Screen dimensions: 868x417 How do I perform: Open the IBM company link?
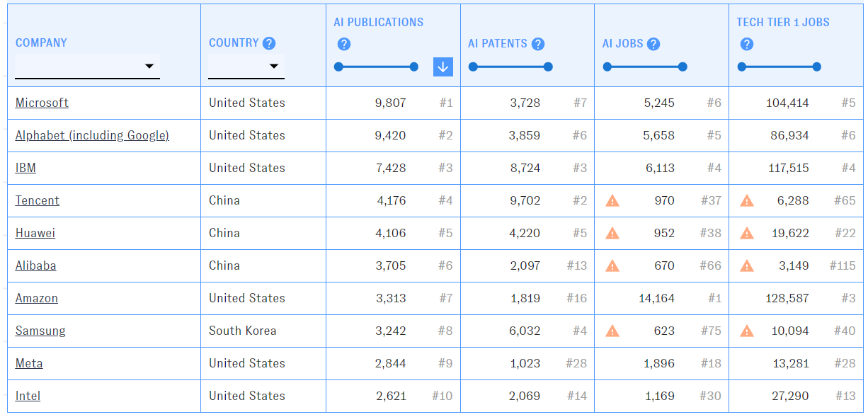point(25,168)
